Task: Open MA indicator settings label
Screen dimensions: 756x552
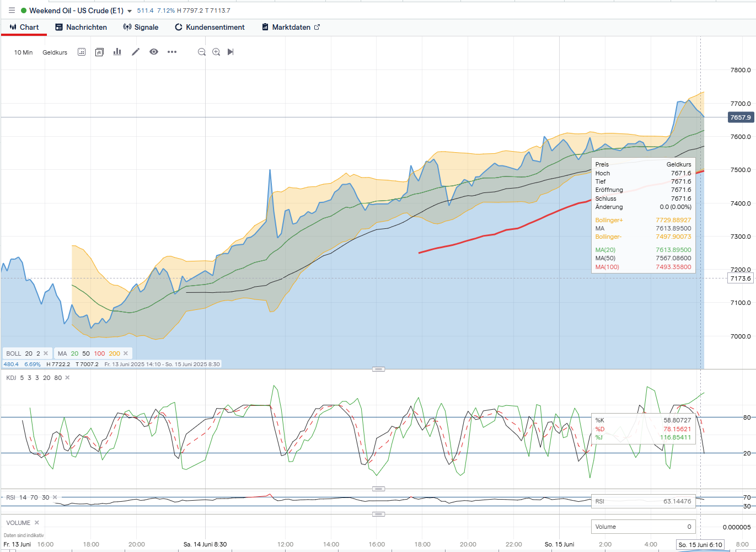Action: click(62, 353)
